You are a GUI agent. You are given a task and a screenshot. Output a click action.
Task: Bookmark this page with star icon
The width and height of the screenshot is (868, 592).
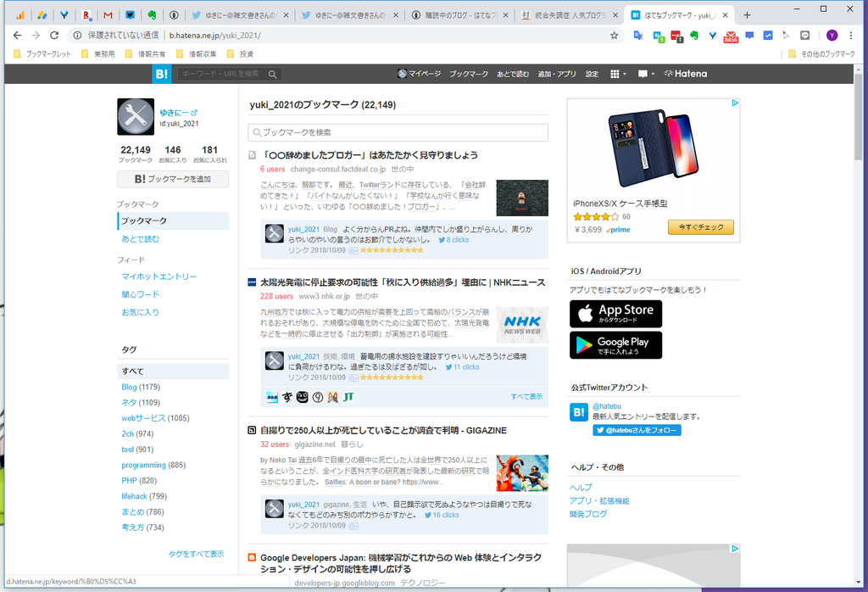point(614,36)
